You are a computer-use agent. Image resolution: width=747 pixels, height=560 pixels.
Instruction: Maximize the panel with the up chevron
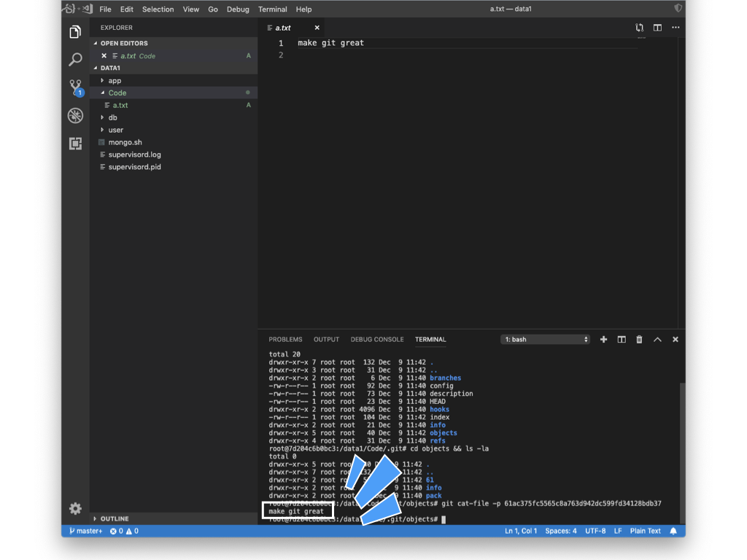tap(657, 340)
